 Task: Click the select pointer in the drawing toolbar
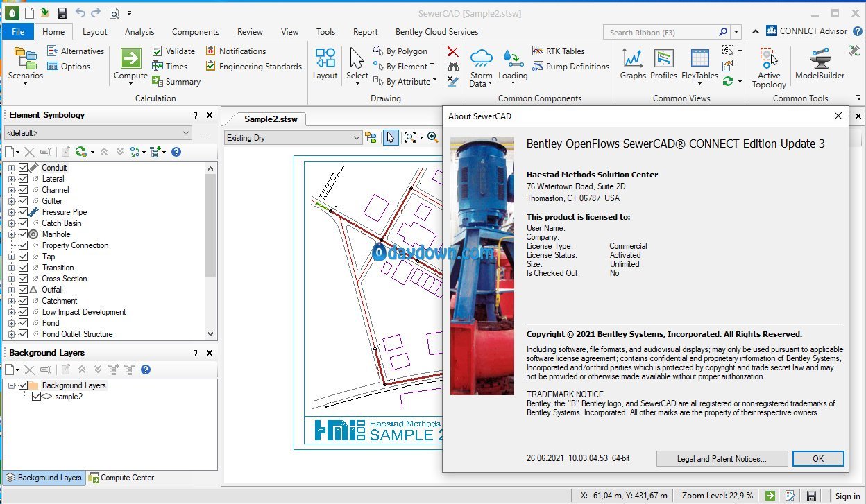coord(391,137)
